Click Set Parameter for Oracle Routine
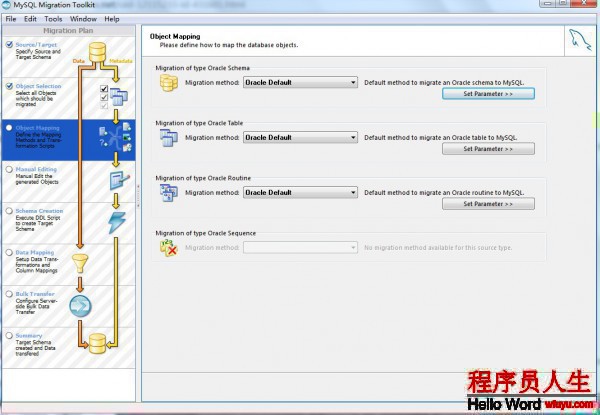 pos(488,204)
